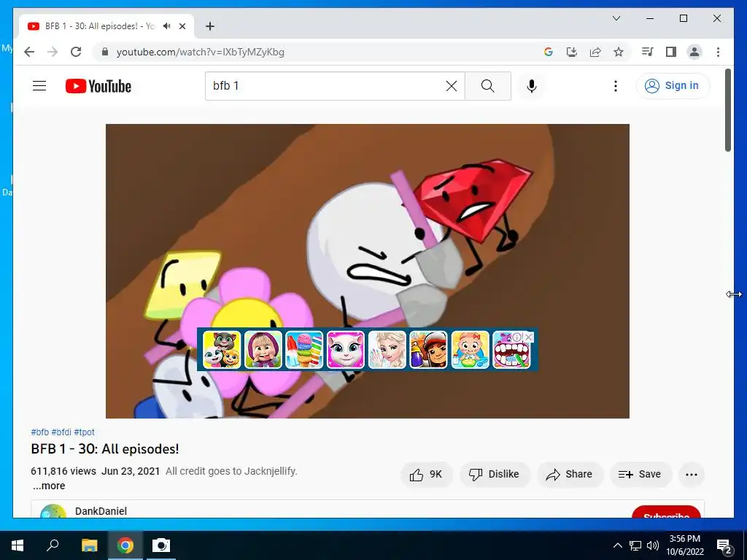Open the taskbar clock showing 3:56 PM
The height and width of the screenshot is (560, 747).
pos(685,545)
